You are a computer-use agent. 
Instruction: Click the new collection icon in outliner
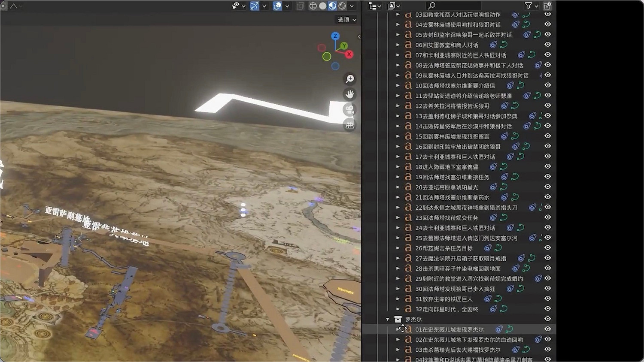point(547,6)
